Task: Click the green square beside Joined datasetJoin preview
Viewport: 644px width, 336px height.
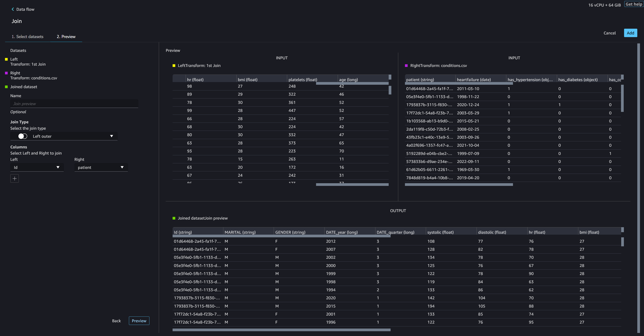Action: [174, 218]
